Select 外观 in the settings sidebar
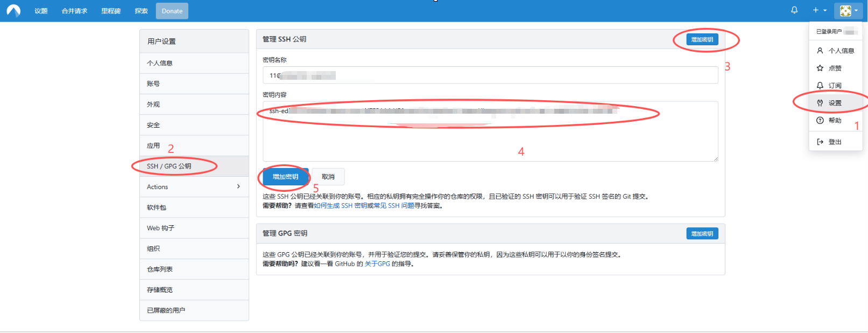The width and height of the screenshot is (868, 333). tap(194, 105)
